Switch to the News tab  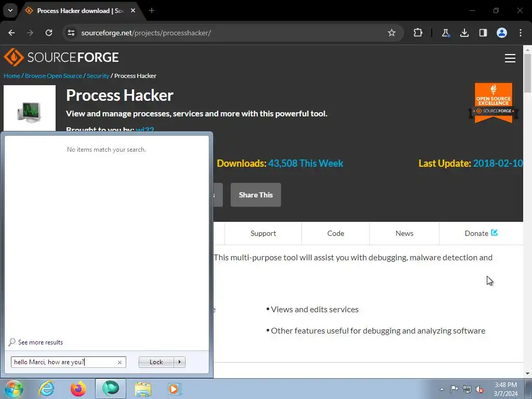pyautogui.click(x=404, y=233)
